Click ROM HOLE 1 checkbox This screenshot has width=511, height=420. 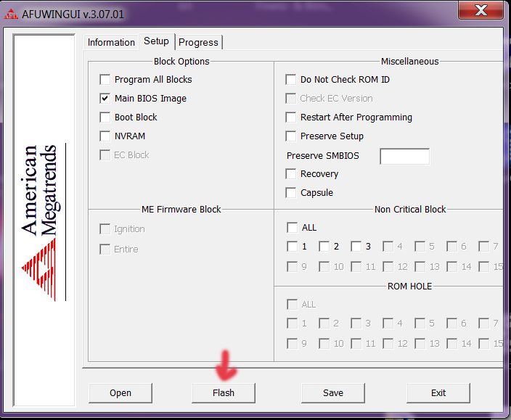point(292,324)
